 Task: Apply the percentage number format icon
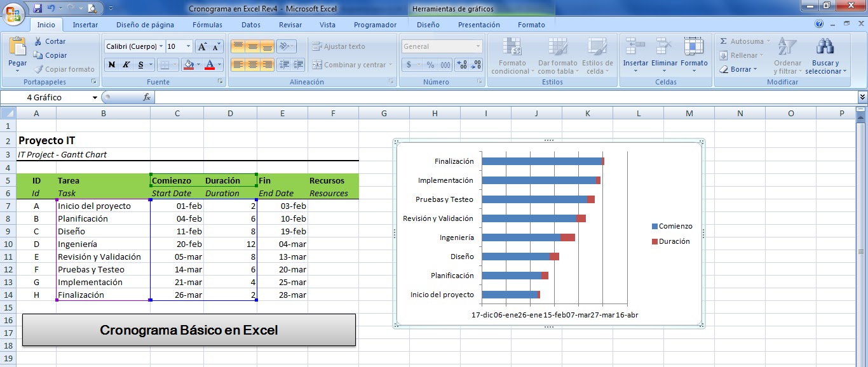click(x=431, y=64)
